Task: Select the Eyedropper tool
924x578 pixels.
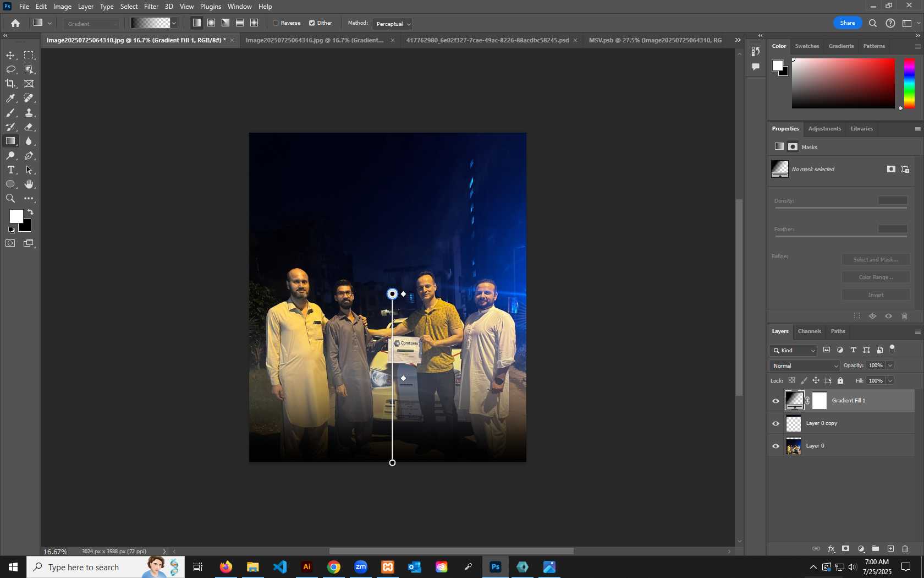Action: [x=10, y=98]
